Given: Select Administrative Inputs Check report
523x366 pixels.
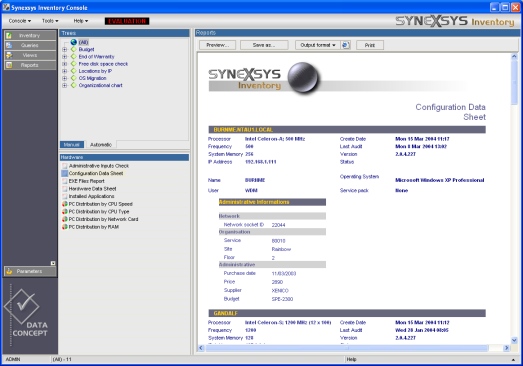Looking at the screenshot, I should point(99,166).
